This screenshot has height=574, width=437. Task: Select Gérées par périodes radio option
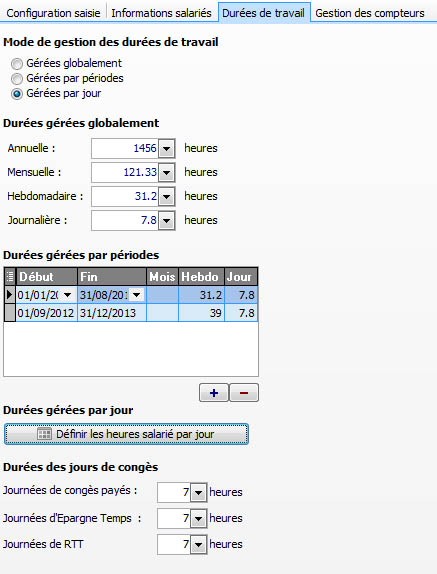click(17, 79)
